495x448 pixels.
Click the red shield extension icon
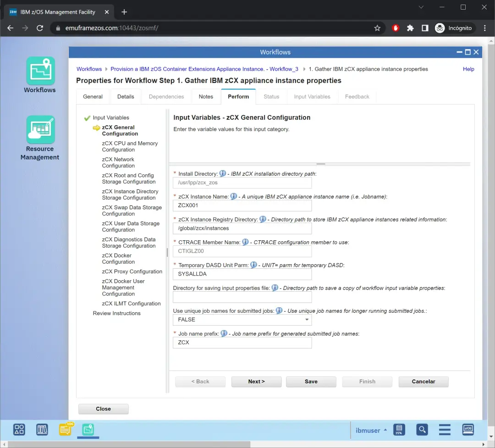click(395, 28)
